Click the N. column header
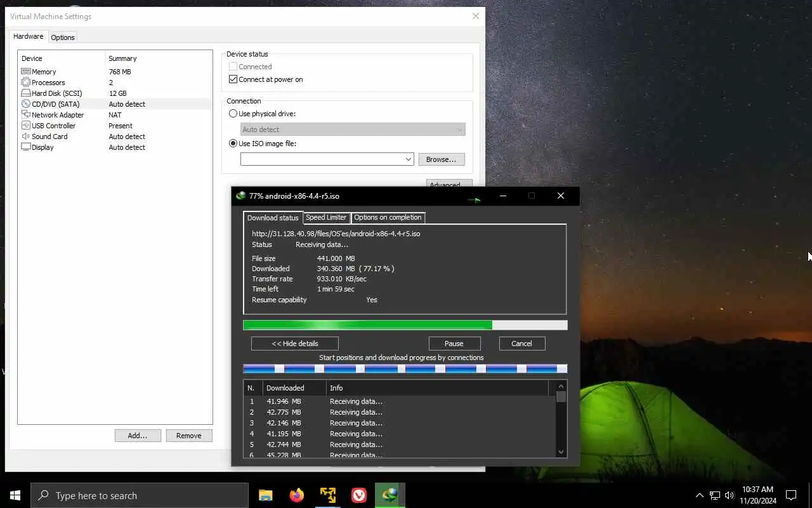812x508 pixels. (x=253, y=388)
